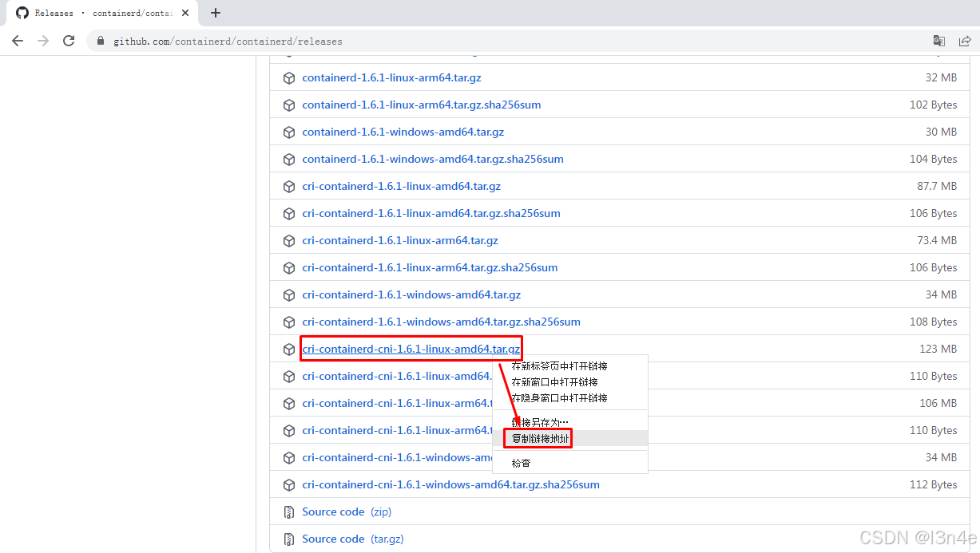This screenshot has height=553, width=980.
Task: Click the browser forward arrow
Action: [43, 41]
